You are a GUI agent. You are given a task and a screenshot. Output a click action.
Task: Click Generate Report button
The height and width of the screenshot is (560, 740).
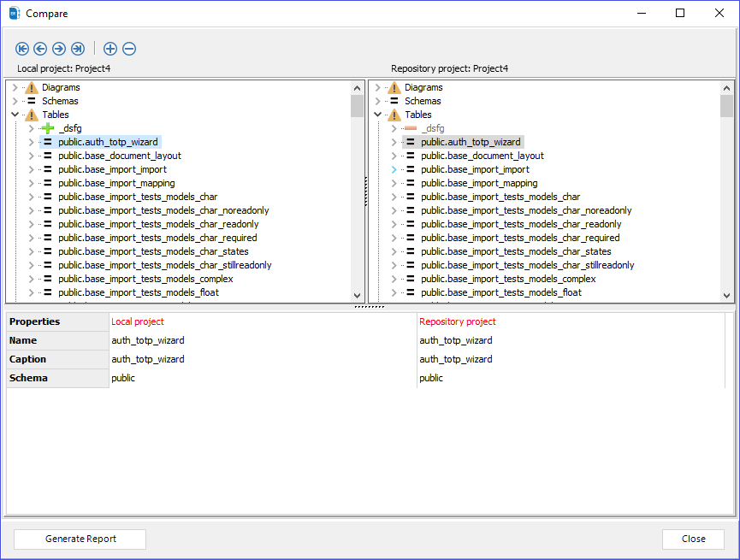click(80, 539)
